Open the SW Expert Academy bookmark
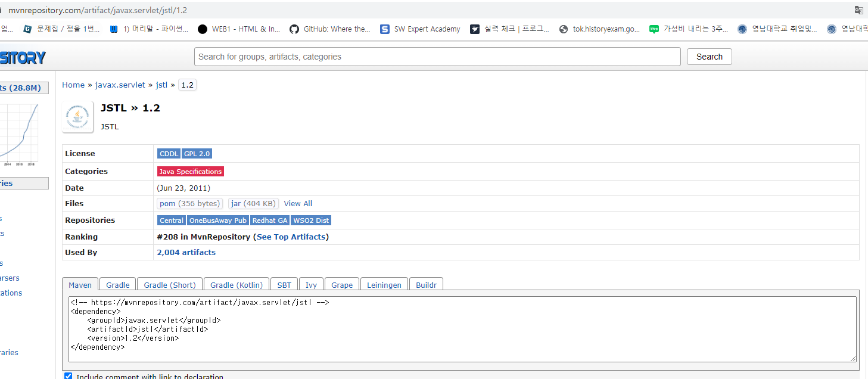 (x=419, y=29)
